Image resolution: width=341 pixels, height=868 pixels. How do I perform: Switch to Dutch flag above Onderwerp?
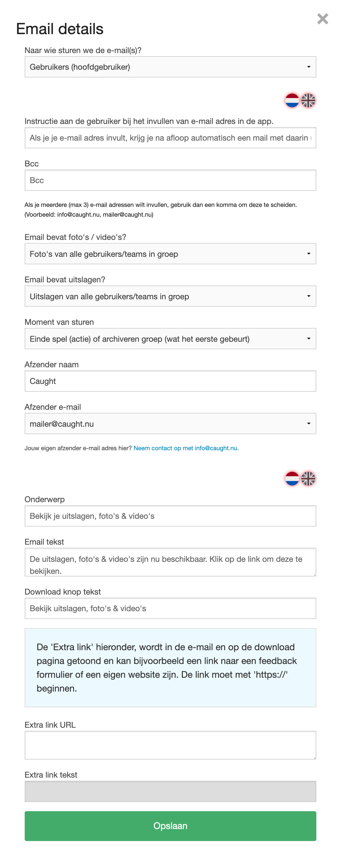(x=292, y=479)
